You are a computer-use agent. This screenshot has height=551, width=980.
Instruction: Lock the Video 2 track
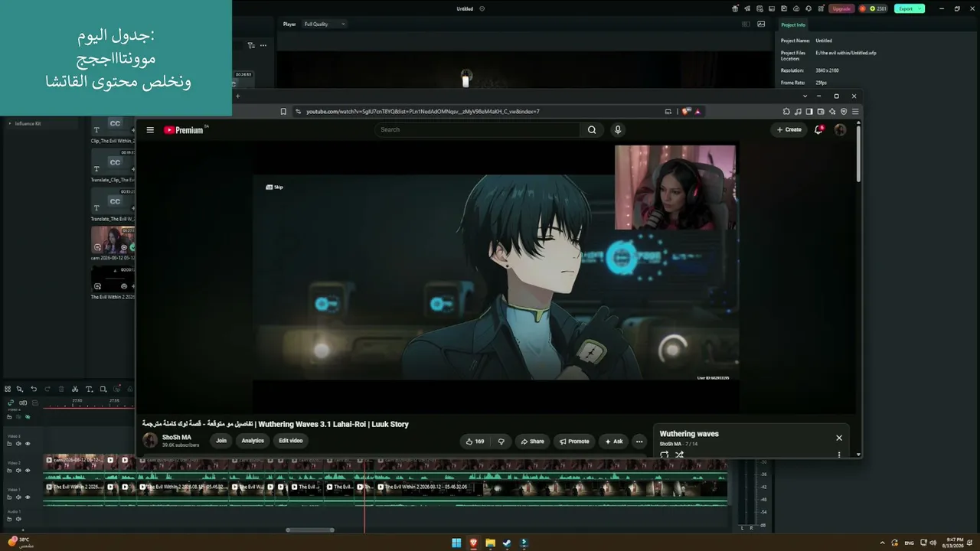(9, 471)
